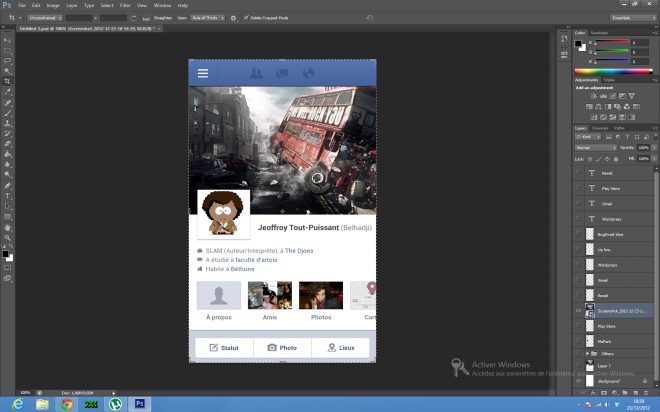The width and height of the screenshot is (660, 412).
Task: Show the Wordpress text layer
Action: (x=578, y=219)
